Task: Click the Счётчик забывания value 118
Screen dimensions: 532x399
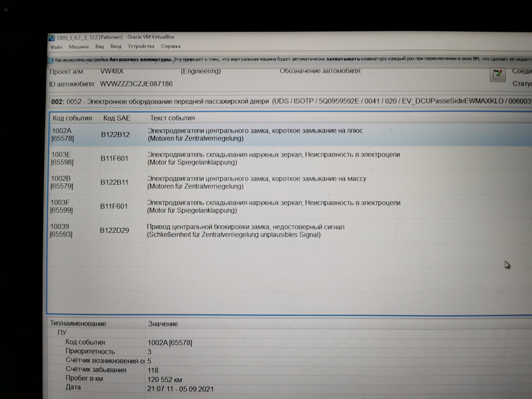Action: click(x=153, y=370)
